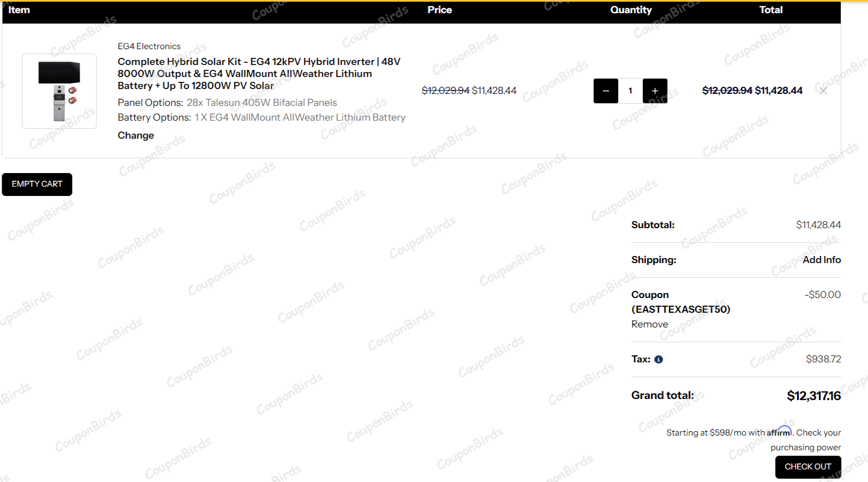Viewport: 868px width, 482px height.
Task: Click the Shipping label
Action: click(x=654, y=260)
